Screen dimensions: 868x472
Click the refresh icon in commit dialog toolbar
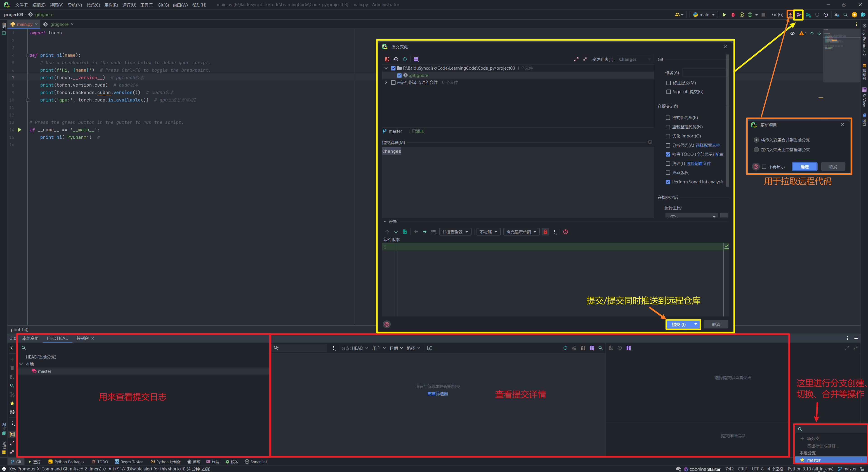[405, 59]
